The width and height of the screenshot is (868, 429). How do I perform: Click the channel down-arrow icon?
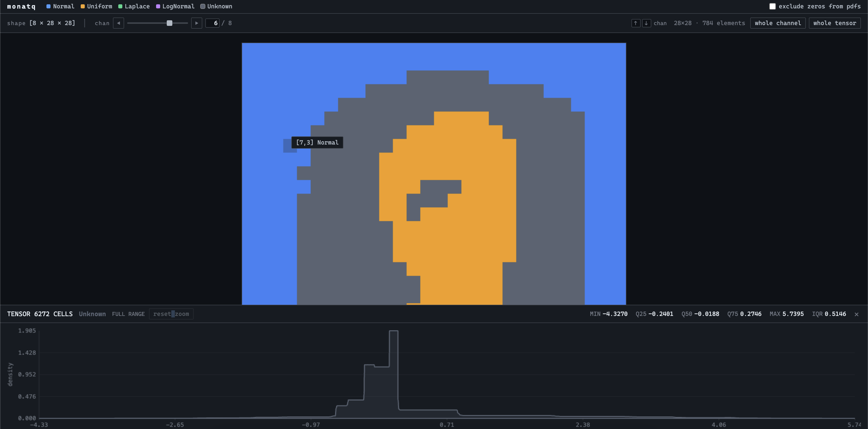point(646,23)
